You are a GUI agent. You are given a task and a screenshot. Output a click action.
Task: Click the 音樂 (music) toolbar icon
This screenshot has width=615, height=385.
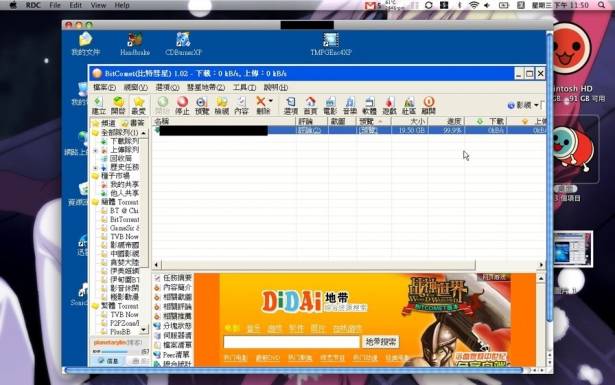[x=350, y=105]
